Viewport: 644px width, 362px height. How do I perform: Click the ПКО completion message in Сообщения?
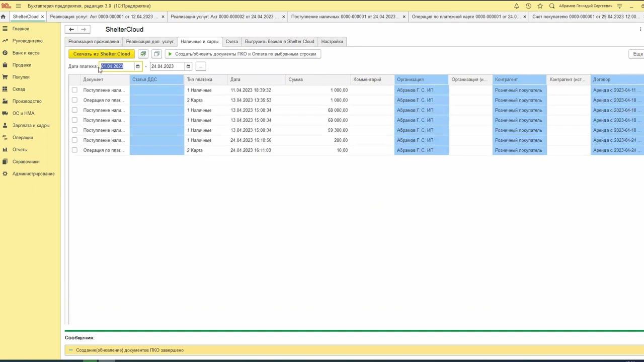click(x=130, y=350)
